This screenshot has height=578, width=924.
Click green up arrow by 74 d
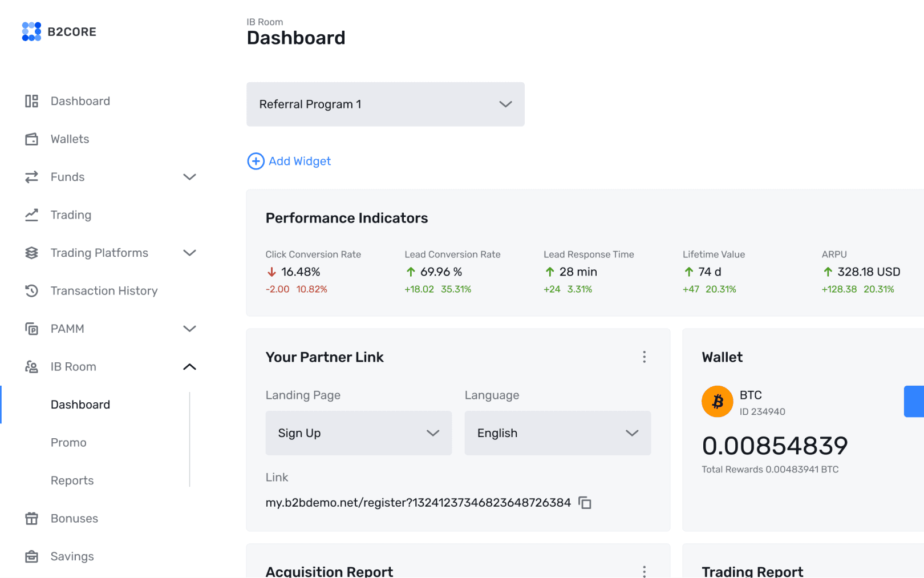(x=689, y=272)
